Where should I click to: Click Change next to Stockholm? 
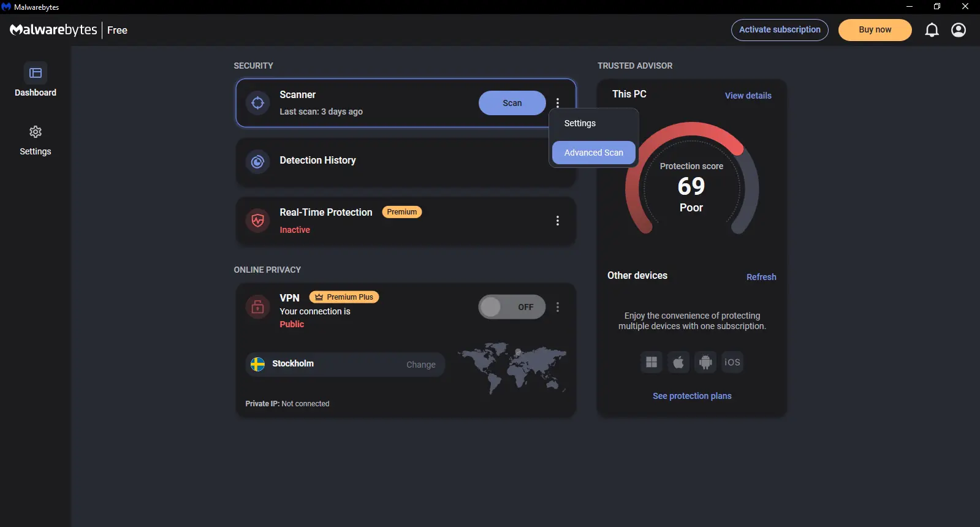420,365
